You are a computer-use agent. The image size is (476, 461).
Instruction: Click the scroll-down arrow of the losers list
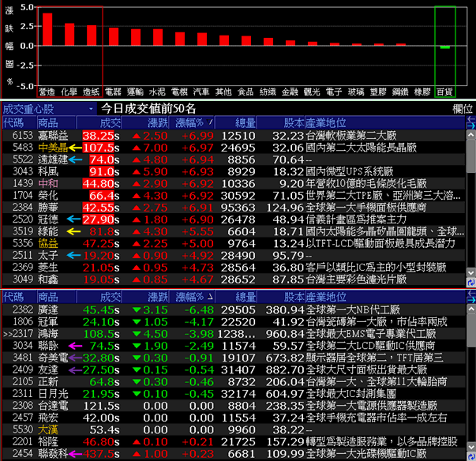470,447
